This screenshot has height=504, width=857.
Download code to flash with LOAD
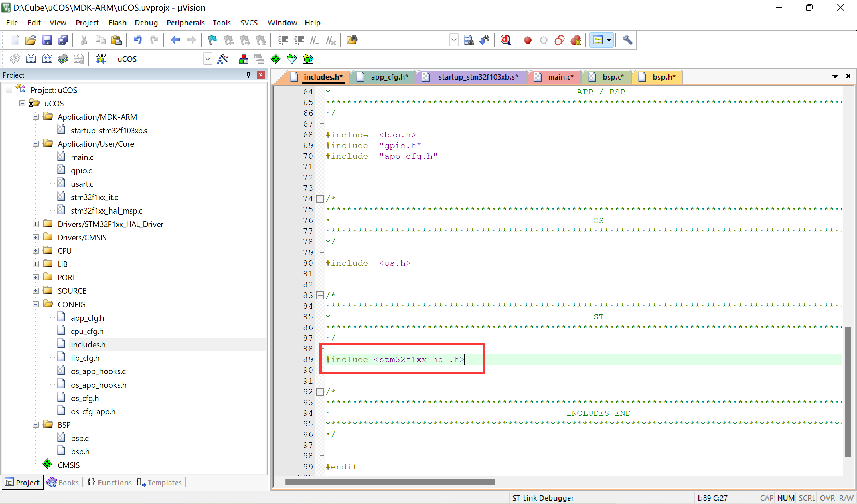click(x=100, y=59)
